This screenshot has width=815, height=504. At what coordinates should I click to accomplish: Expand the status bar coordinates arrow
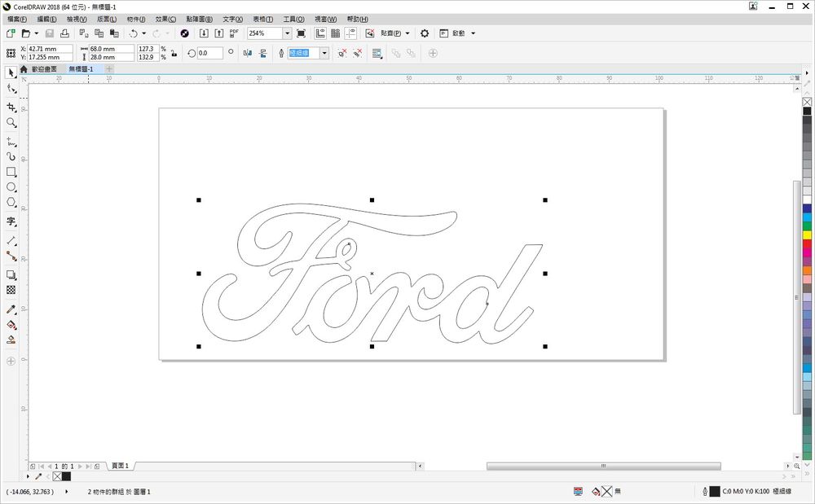pyautogui.click(x=67, y=491)
